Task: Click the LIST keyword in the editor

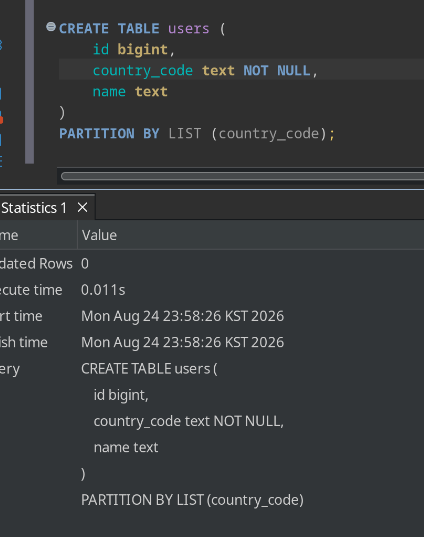Action: (185, 133)
